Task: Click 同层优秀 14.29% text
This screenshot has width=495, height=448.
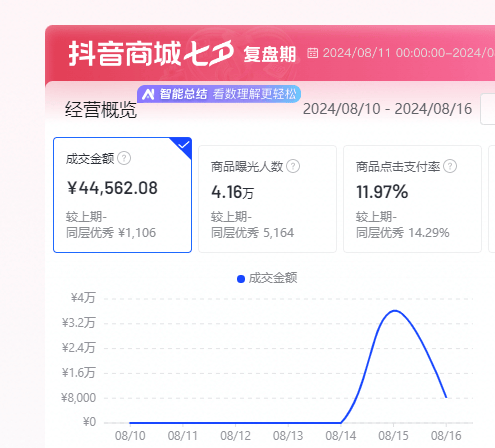Action: 403,233
